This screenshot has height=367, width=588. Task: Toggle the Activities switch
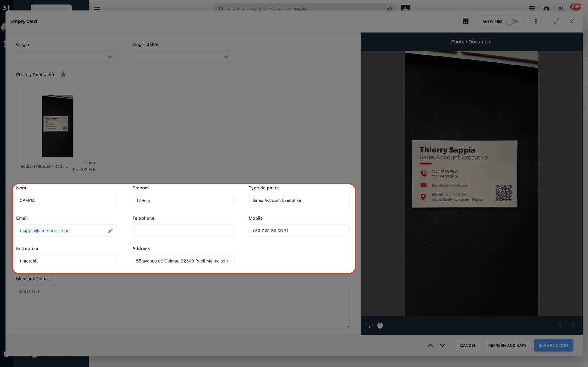point(512,21)
